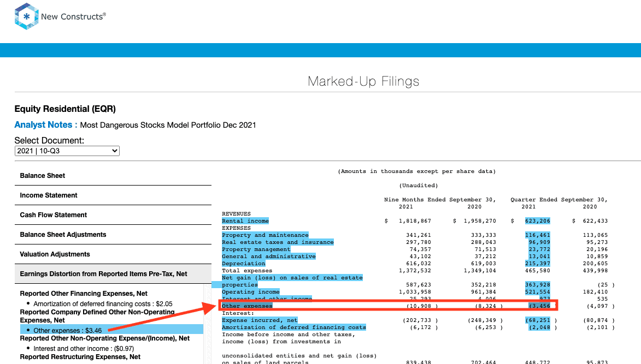Click the REVENUES section header

(236, 214)
